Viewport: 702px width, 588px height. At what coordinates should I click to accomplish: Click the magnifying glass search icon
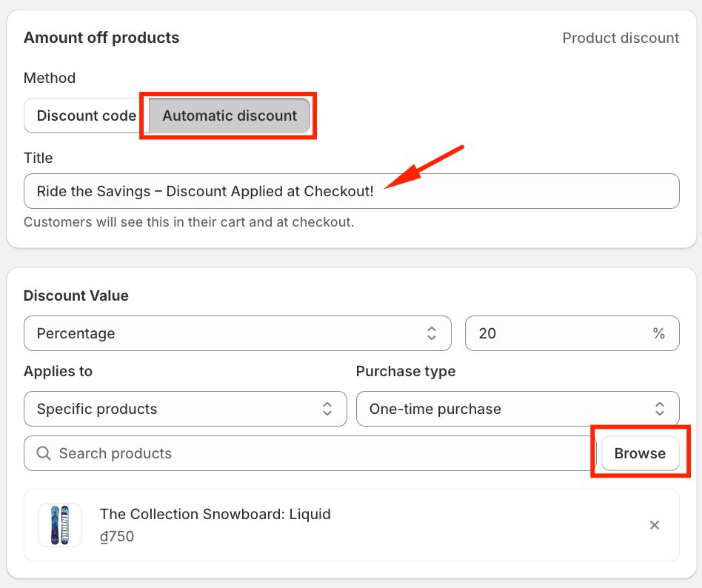coord(44,453)
